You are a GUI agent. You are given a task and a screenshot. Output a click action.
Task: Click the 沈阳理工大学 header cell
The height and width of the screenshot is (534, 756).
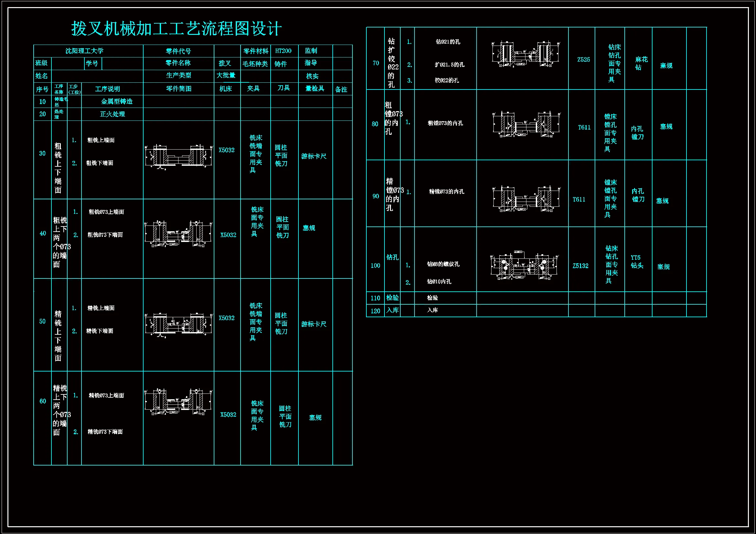tap(84, 51)
